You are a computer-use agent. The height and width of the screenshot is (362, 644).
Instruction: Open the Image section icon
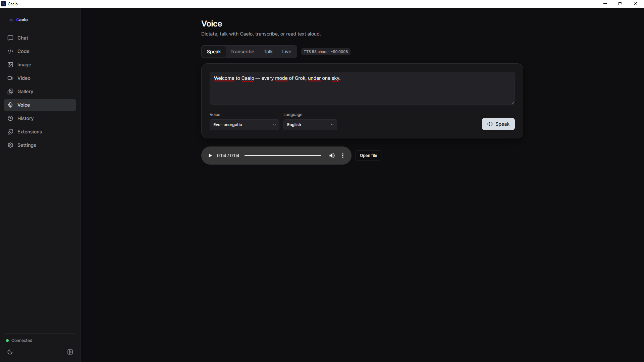pos(10,65)
